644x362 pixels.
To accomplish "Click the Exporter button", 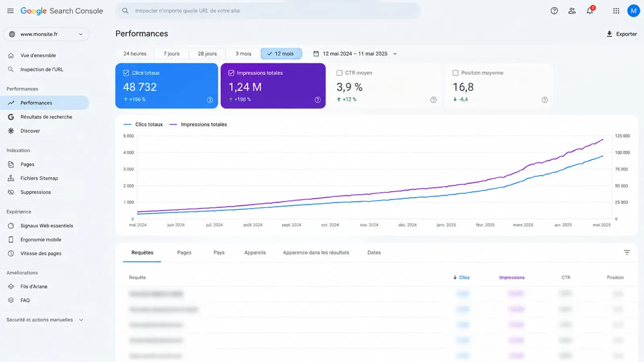I will (x=621, y=34).
